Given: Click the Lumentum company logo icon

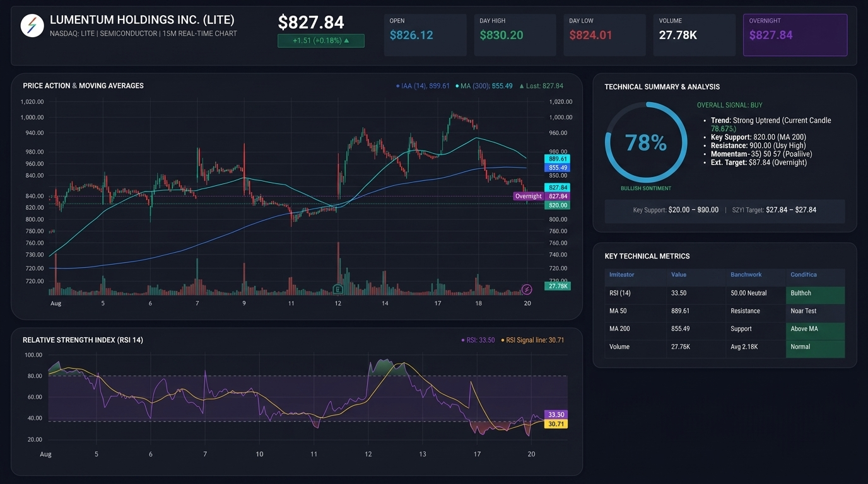Looking at the screenshot, I should click(32, 26).
